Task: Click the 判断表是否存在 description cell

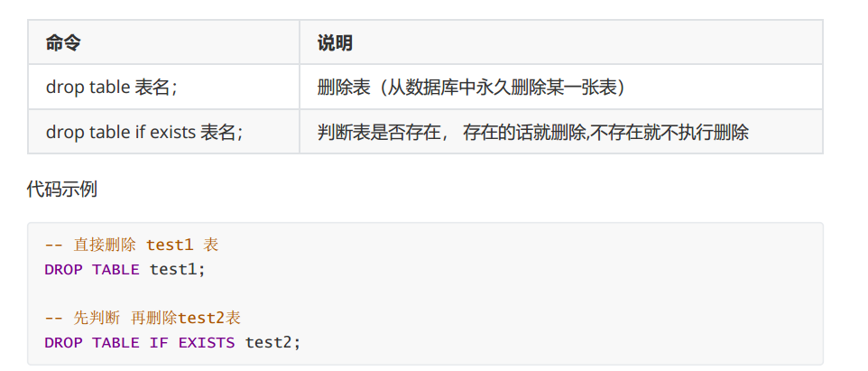Action: [560, 132]
